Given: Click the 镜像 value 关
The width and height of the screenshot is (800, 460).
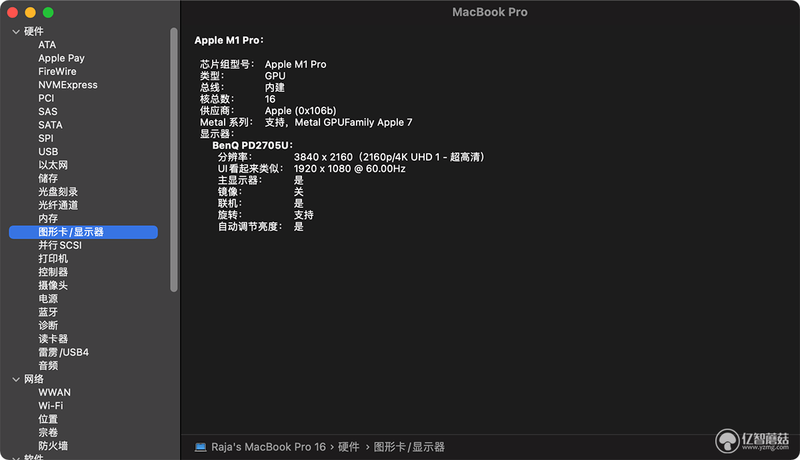Looking at the screenshot, I should click(298, 192).
